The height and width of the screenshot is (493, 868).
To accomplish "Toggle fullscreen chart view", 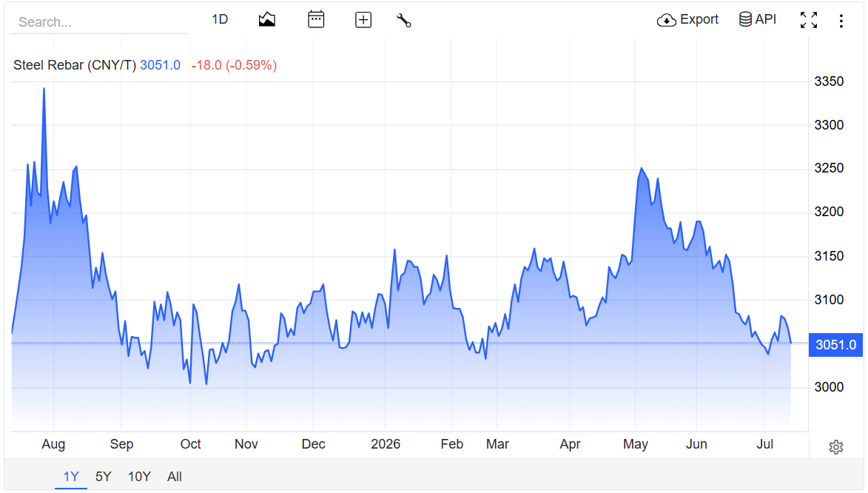I will point(809,20).
